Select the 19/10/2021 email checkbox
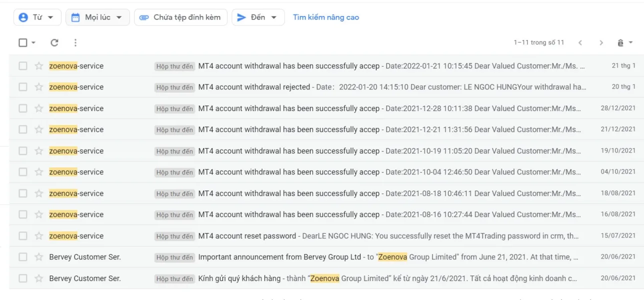 23,151
